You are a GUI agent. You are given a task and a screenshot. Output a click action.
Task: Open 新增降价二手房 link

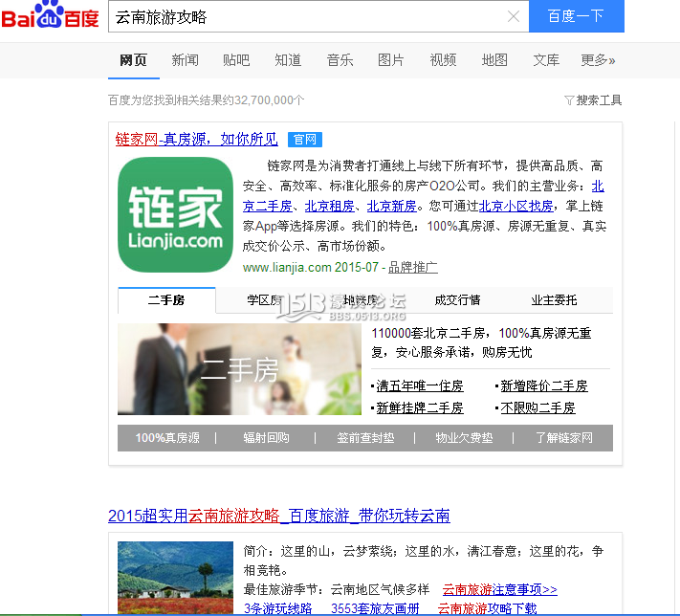click(544, 385)
